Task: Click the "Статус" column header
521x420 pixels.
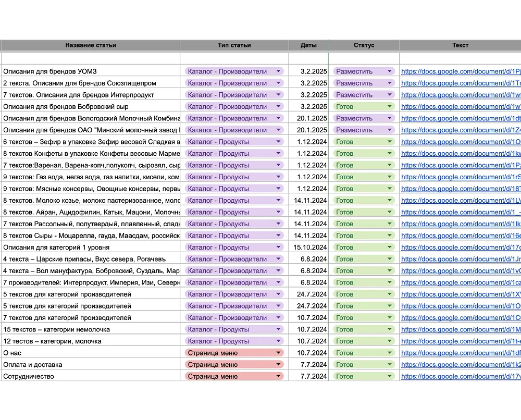Action: click(x=364, y=45)
